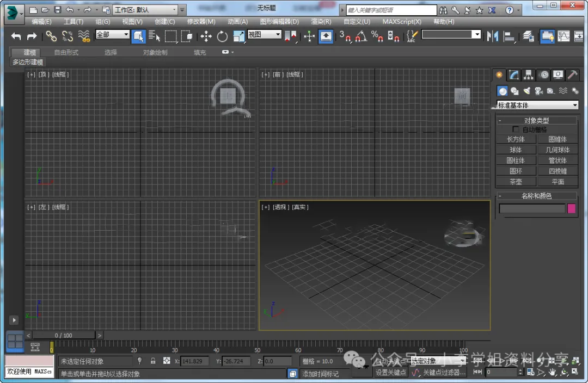
Task: Click the Select and Manipulate icon
Action: pos(309,36)
